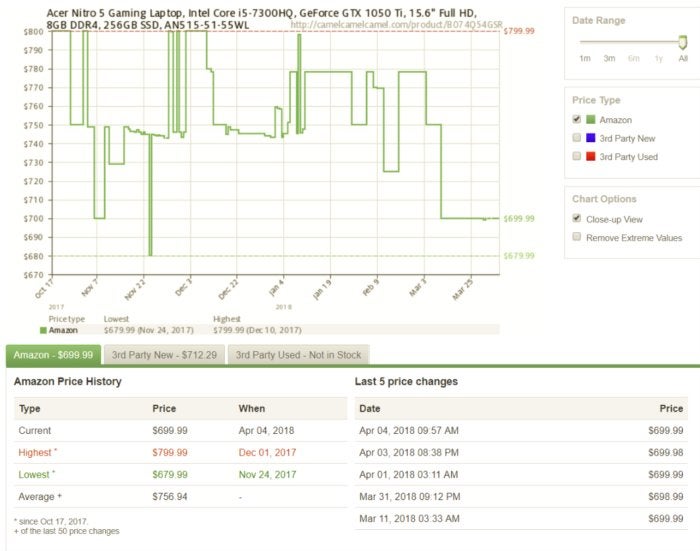The width and height of the screenshot is (700, 551).
Task: Click the Mar 31, 2018 09:12 PM entry
Action: click(409, 497)
